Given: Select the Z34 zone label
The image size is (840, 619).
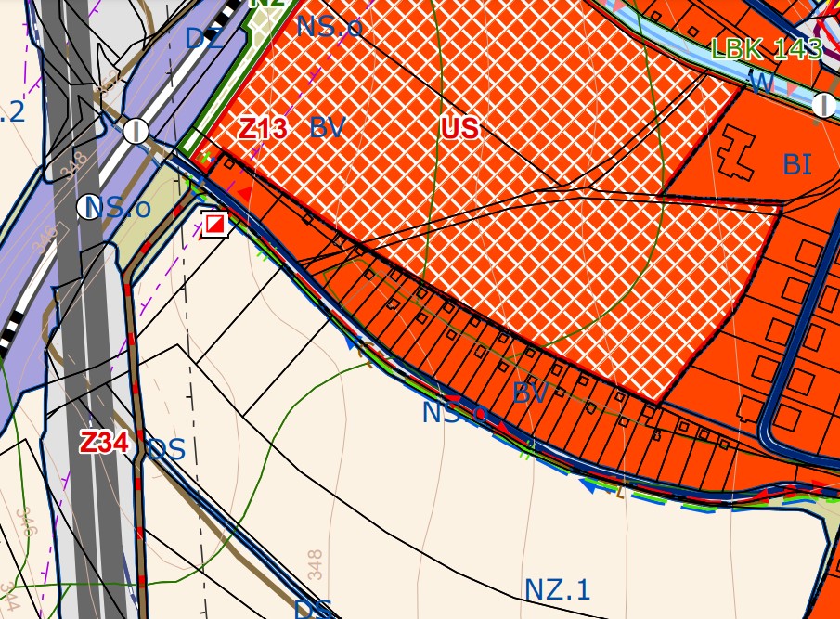Looking at the screenshot, I should coord(103,444).
